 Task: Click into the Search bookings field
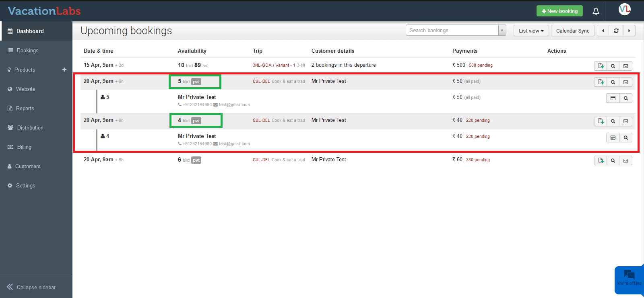(x=452, y=31)
